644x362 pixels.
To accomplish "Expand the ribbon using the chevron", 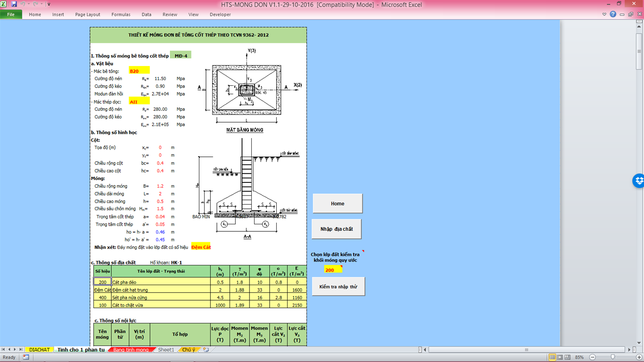I will 604,14.
